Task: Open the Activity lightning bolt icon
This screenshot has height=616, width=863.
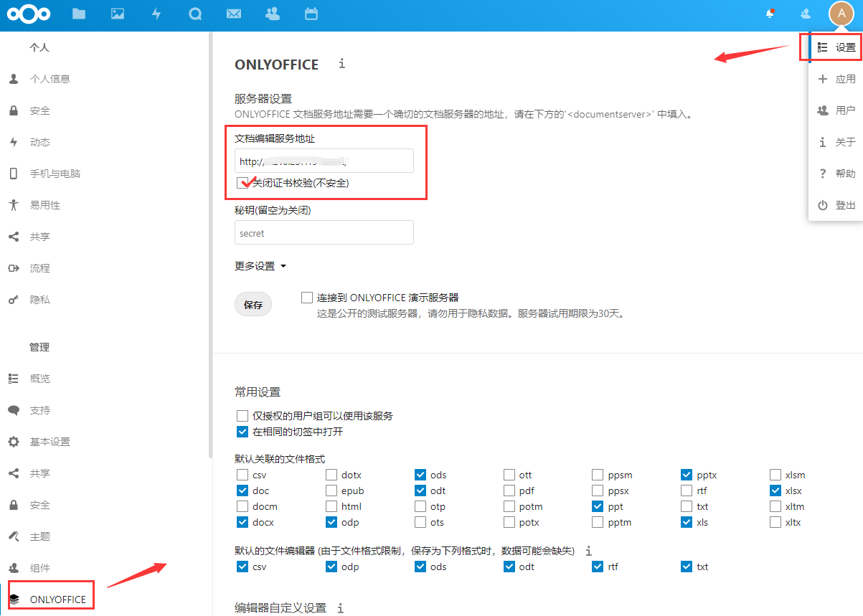Action: (156, 14)
